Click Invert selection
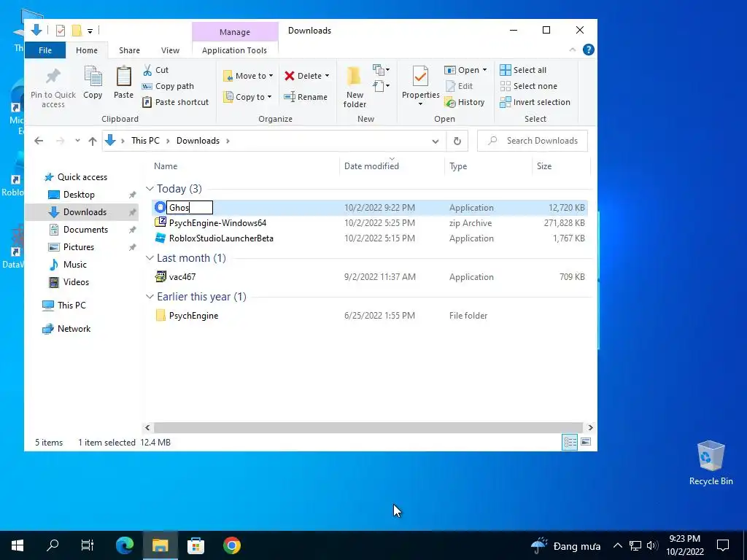 (x=535, y=102)
